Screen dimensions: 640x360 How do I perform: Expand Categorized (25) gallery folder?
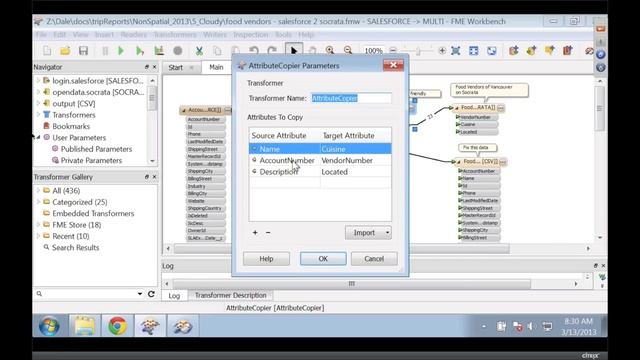tap(38, 202)
